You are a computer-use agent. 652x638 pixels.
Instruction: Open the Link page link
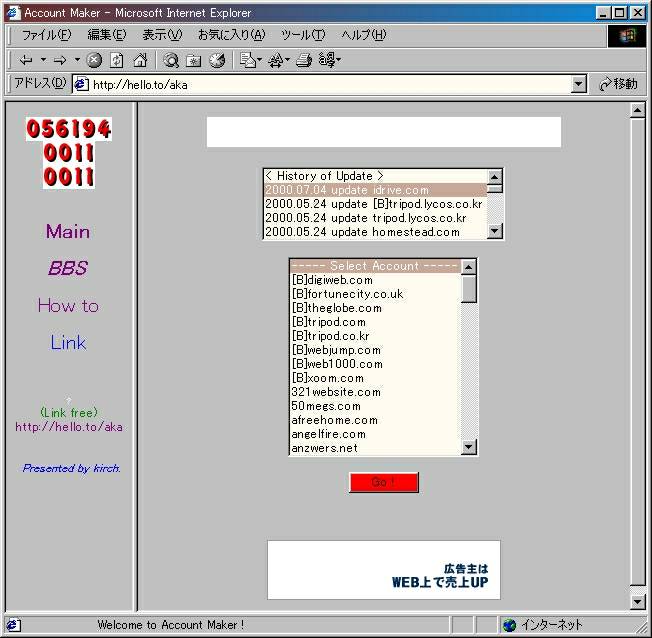[68, 343]
